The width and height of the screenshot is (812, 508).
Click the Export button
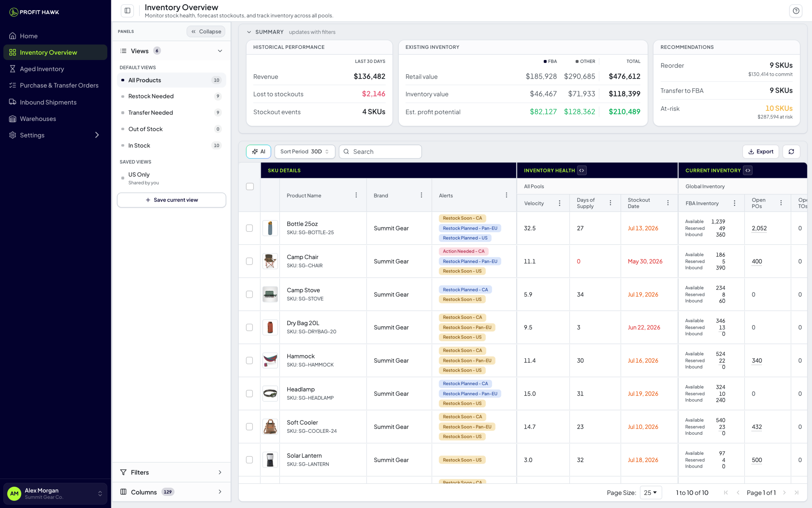click(761, 151)
